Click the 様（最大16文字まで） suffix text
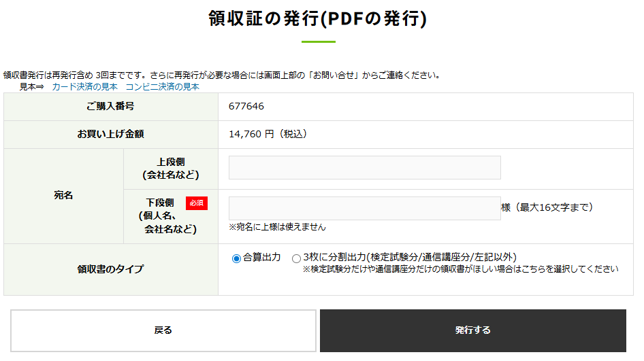The image size is (644, 361). pyautogui.click(x=547, y=207)
